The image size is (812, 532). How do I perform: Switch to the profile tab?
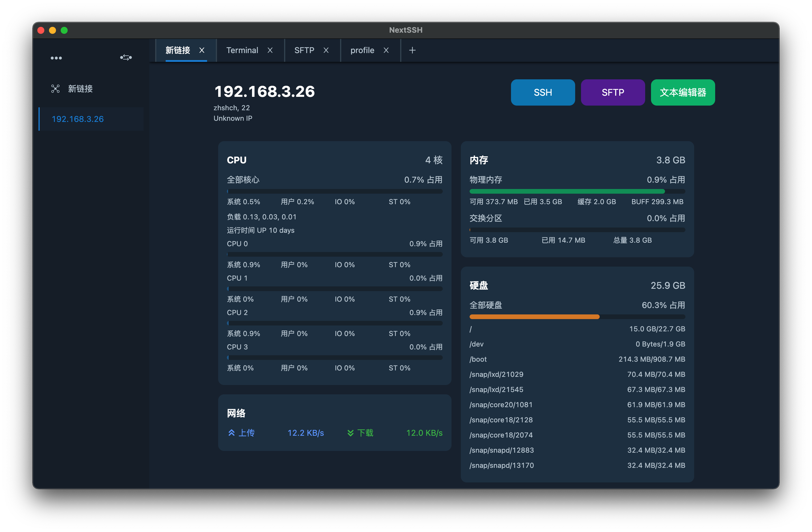[362, 50]
